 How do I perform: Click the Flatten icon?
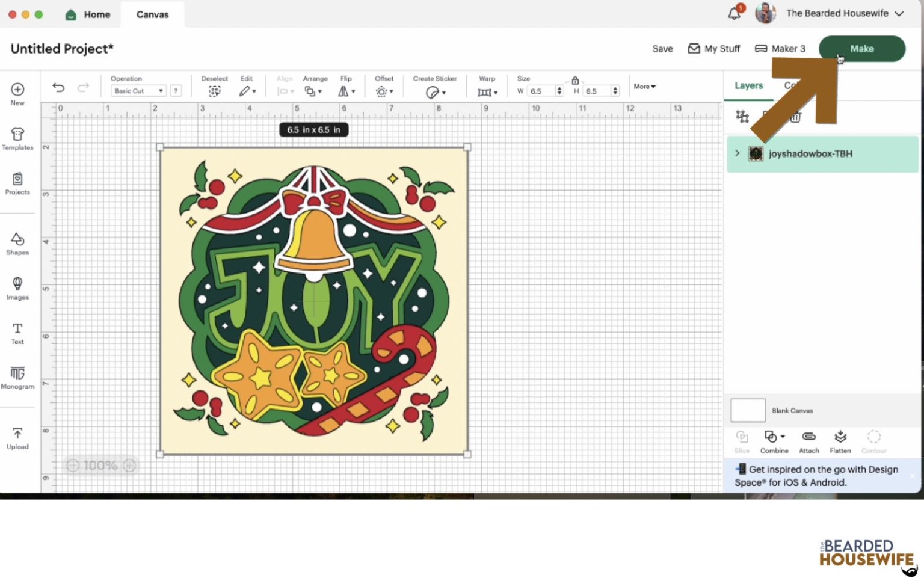coord(840,441)
